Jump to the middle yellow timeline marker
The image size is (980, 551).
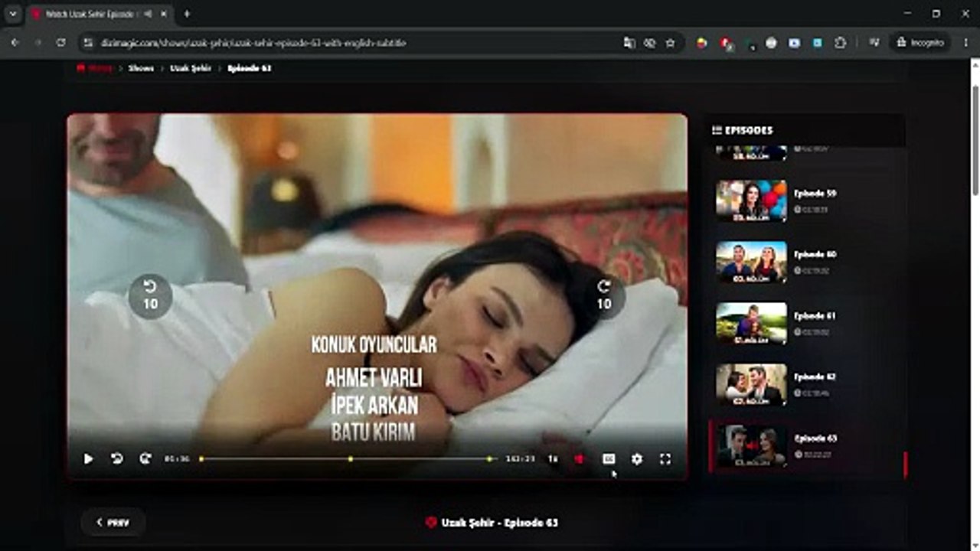tap(351, 459)
